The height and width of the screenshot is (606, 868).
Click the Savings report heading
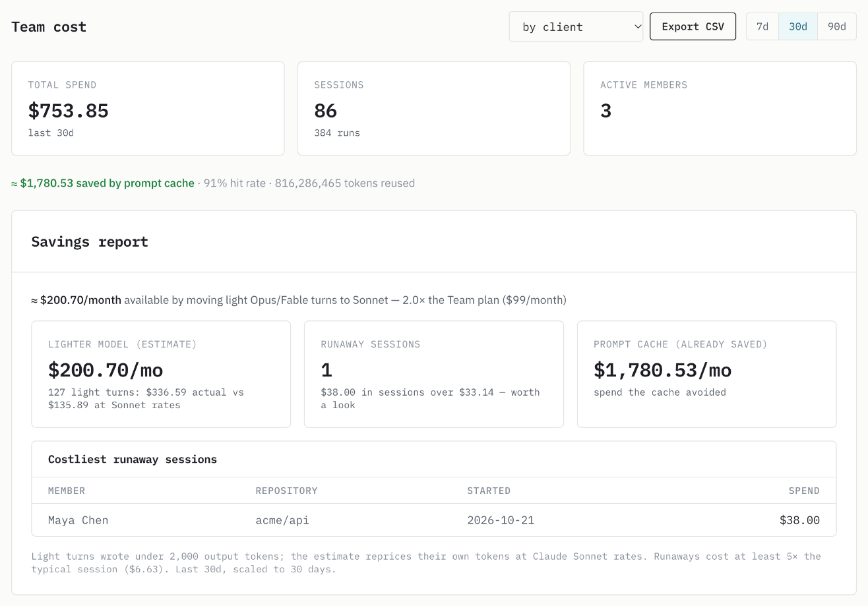[x=90, y=241]
